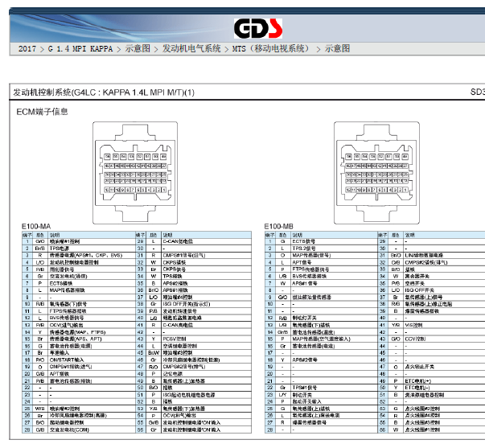Select TPS搭铁 cell in E100-MA

pos(206,277)
